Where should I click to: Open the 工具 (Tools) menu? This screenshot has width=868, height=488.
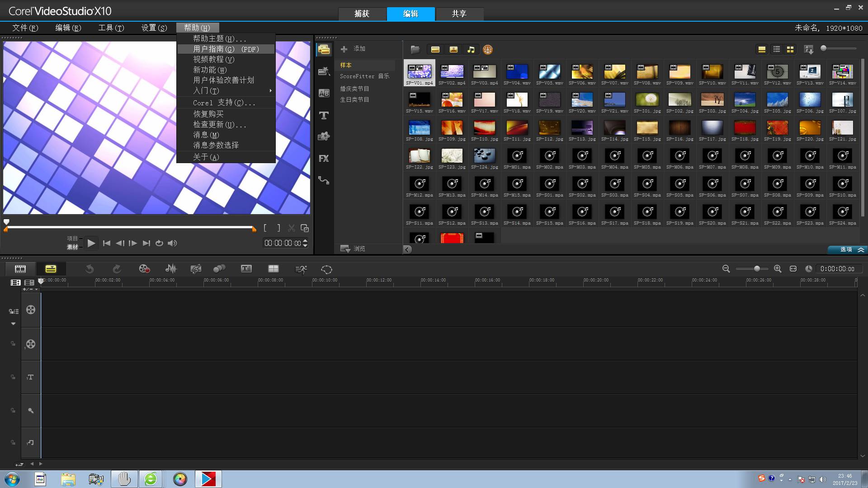[x=111, y=28]
